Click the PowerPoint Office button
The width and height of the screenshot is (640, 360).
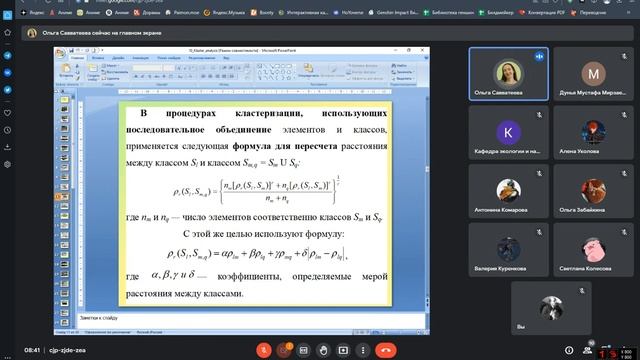click(x=60, y=53)
